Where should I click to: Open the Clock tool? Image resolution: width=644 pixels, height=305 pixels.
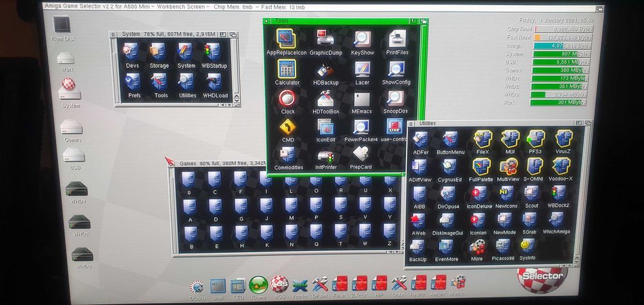(x=287, y=98)
